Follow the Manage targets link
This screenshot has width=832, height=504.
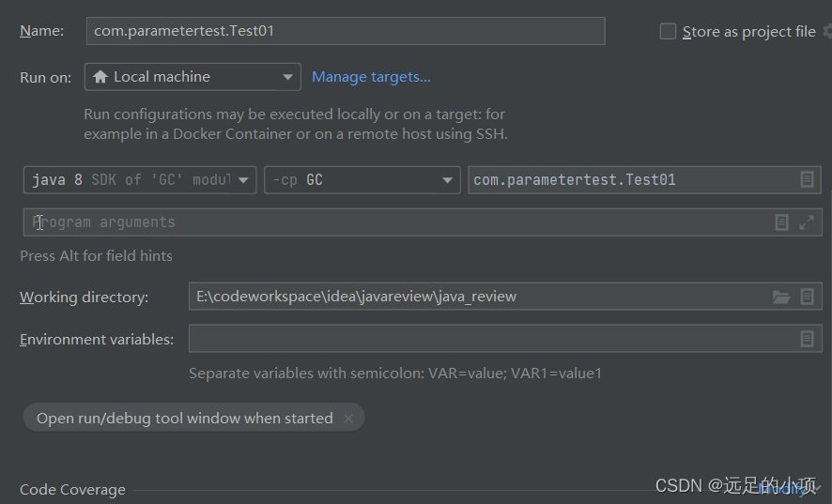[x=371, y=77]
